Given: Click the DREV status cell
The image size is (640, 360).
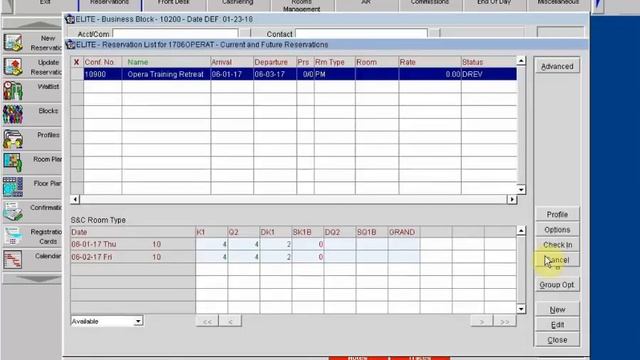Looking at the screenshot, I should [x=489, y=74].
